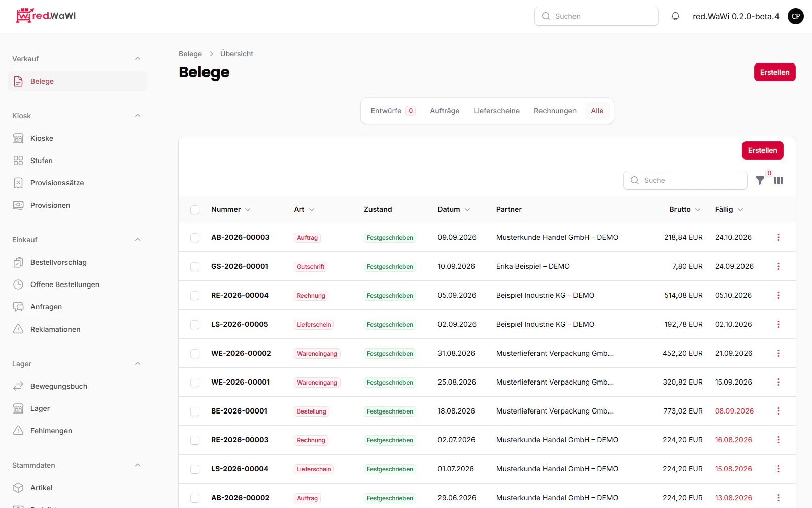Screen dimensions: 812x508
Task: Open the column visibility icon
Action: (779, 180)
